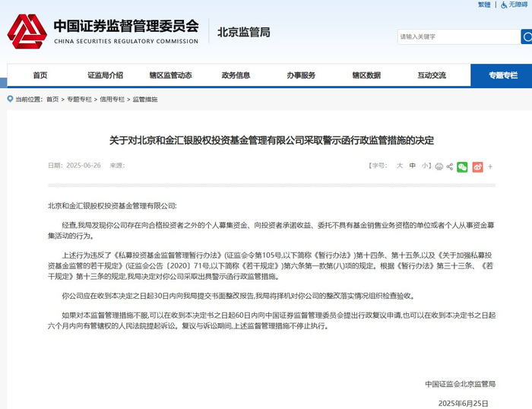Click the paragraph starting 如果对本监督管理措施不服
The width and height of the screenshot is (532, 409).
coord(271,321)
